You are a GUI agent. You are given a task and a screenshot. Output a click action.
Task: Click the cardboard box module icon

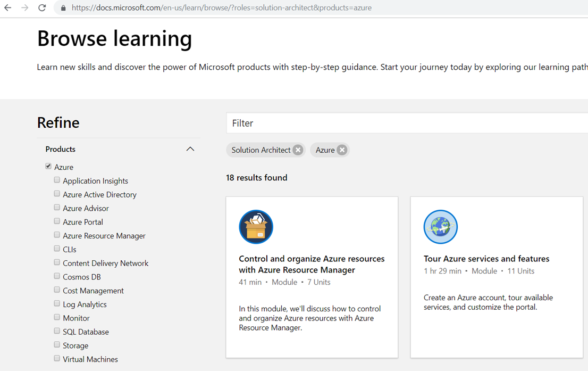coord(256,227)
